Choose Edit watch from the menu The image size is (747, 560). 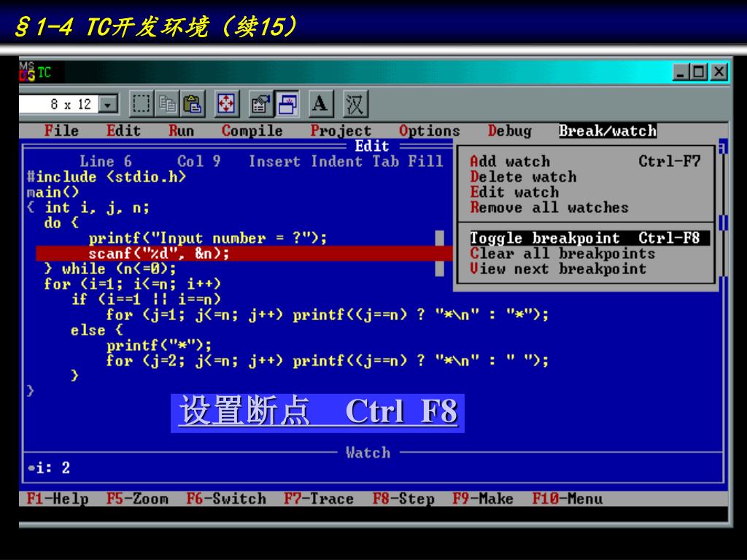point(514,192)
